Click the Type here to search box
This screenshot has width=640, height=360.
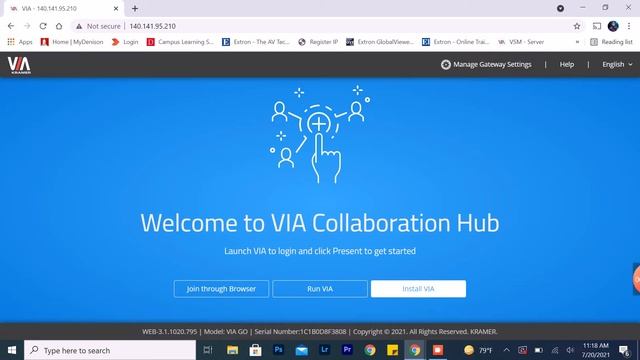pyautogui.click(x=110, y=350)
